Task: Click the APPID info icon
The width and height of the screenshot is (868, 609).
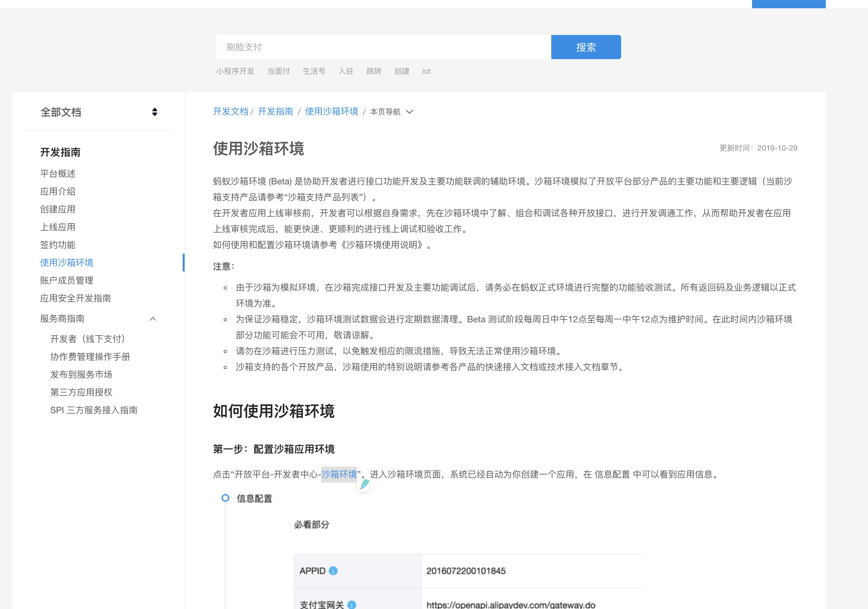Action: tap(333, 571)
